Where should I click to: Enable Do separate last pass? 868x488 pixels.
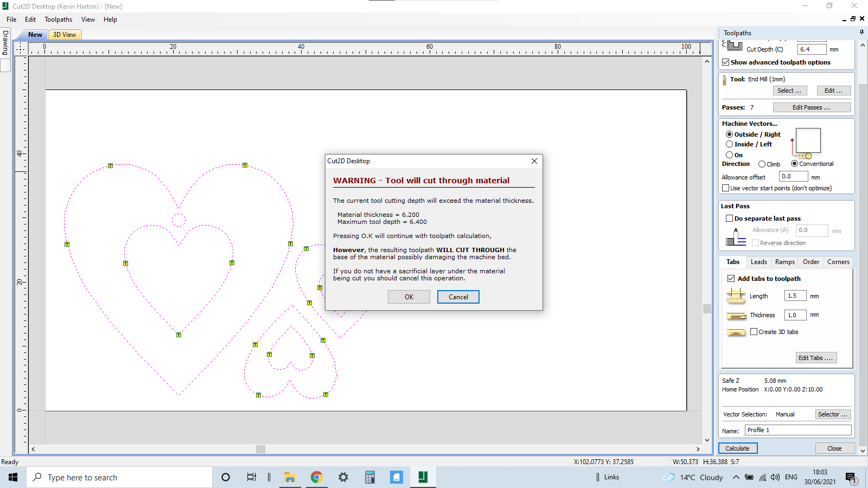point(730,219)
